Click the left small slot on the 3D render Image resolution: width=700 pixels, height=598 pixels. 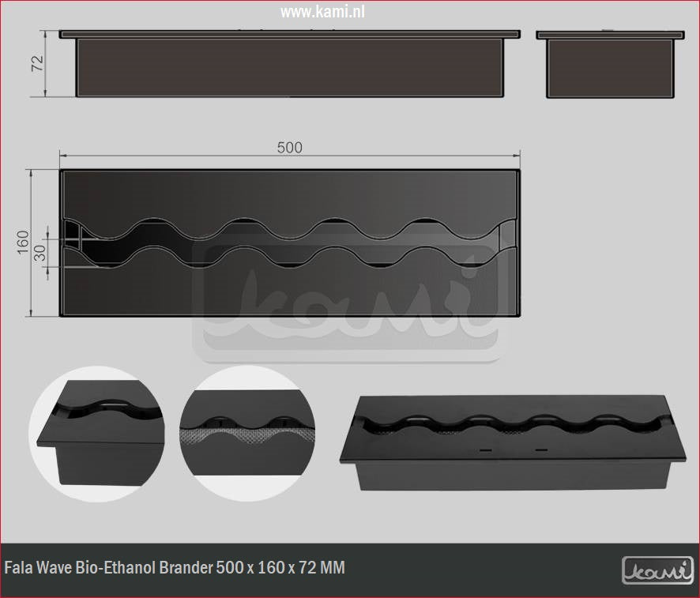point(484,449)
